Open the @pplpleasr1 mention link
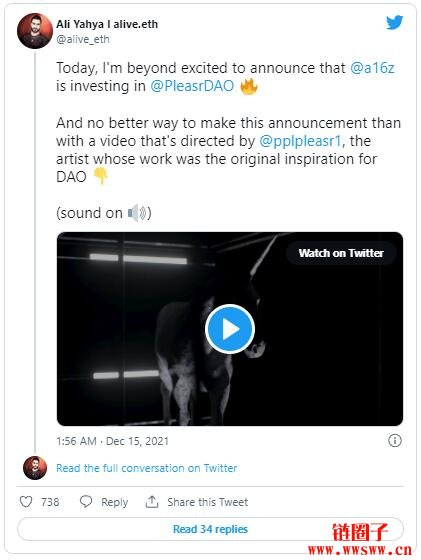The height and width of the screenshot is (560, 421). pos(301,141)
